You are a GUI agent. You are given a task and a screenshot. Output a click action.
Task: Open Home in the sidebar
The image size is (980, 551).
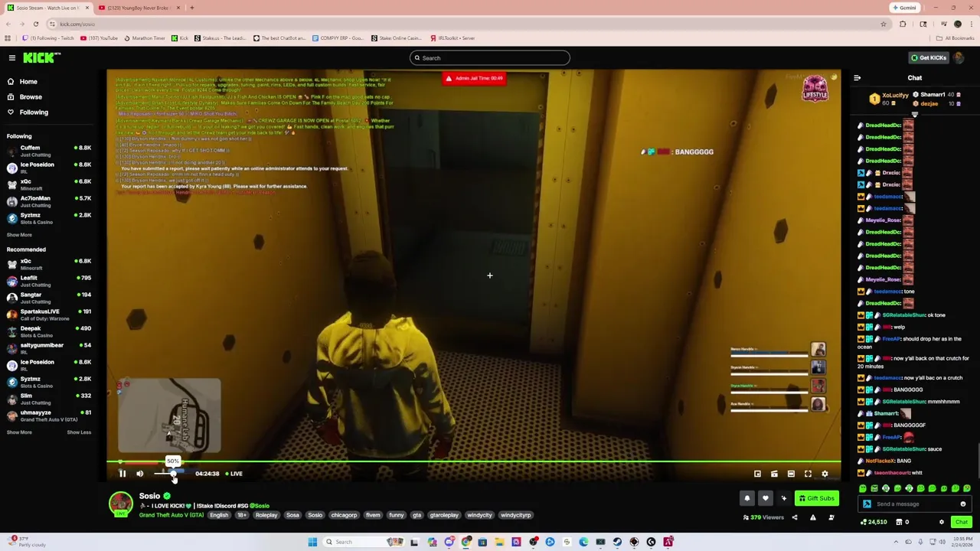[28, 82]
